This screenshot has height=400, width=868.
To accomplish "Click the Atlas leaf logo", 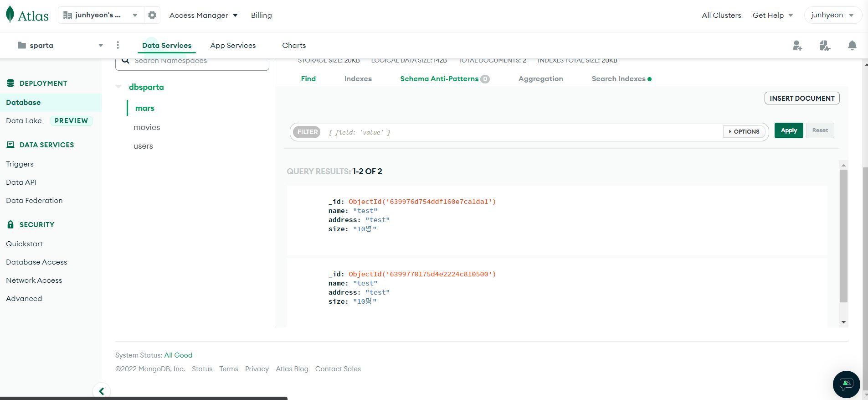I will click(x=10, y=15).
